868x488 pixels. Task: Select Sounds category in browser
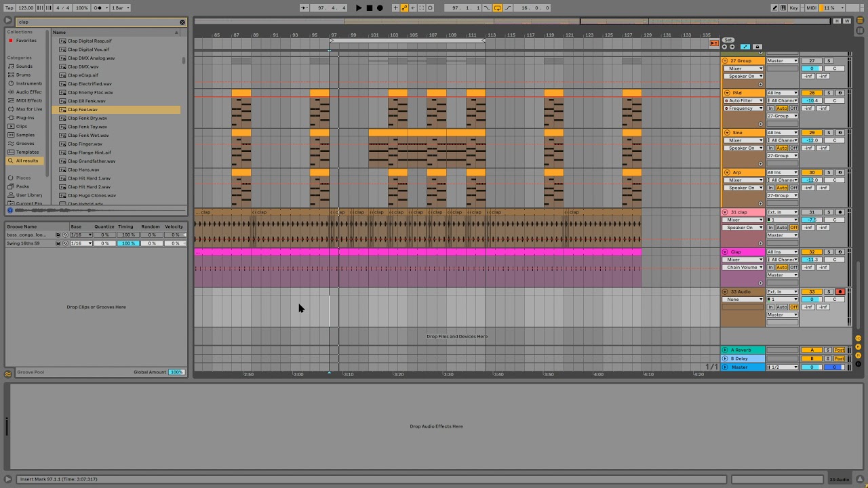(x=24, y=66)
